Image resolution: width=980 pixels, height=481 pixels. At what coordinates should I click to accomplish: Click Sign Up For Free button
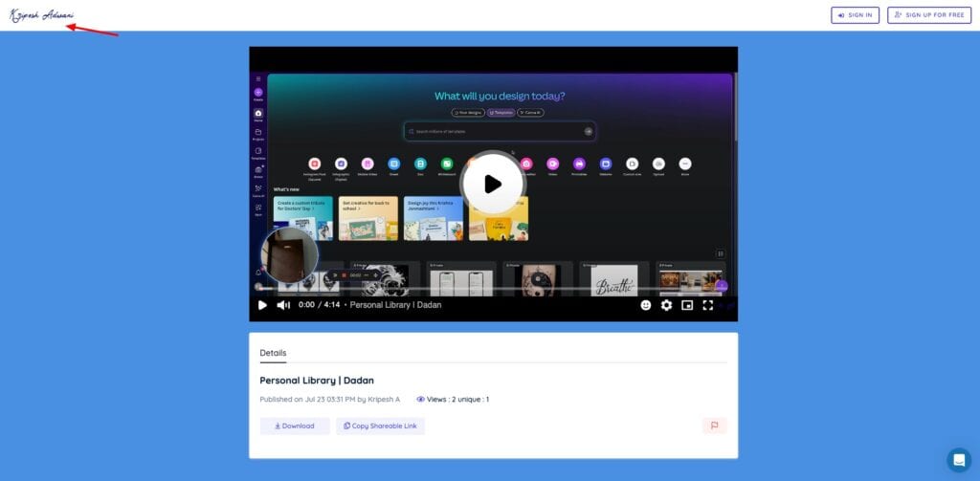[928, 15]
